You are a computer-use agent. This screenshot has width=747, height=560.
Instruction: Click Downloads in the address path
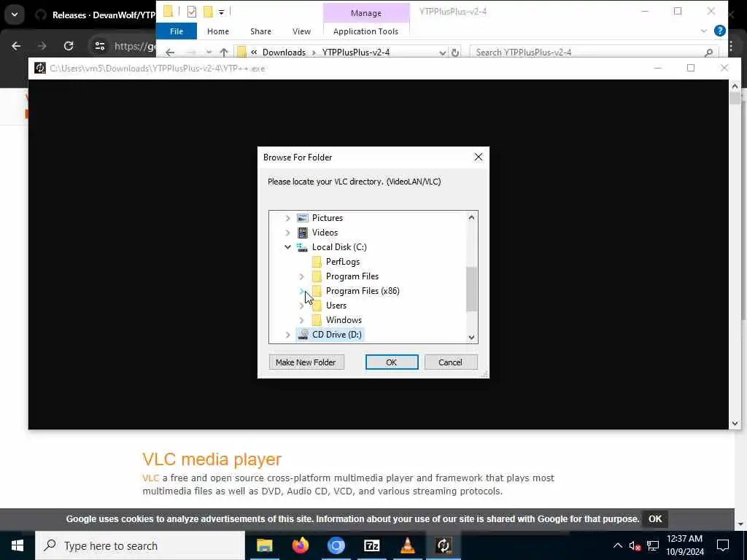(284, 52)
